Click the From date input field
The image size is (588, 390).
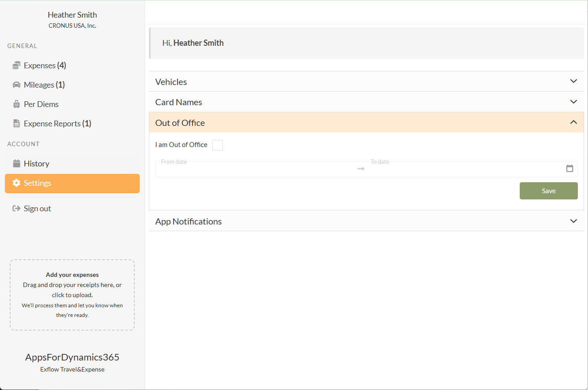point(255,169)
